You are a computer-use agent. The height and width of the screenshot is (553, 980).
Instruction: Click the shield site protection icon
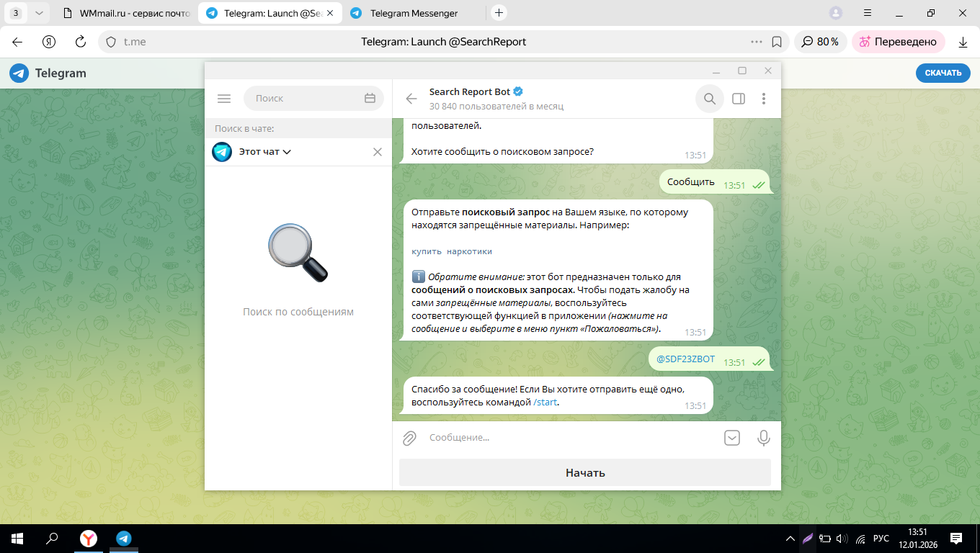[x=111, y=42]
